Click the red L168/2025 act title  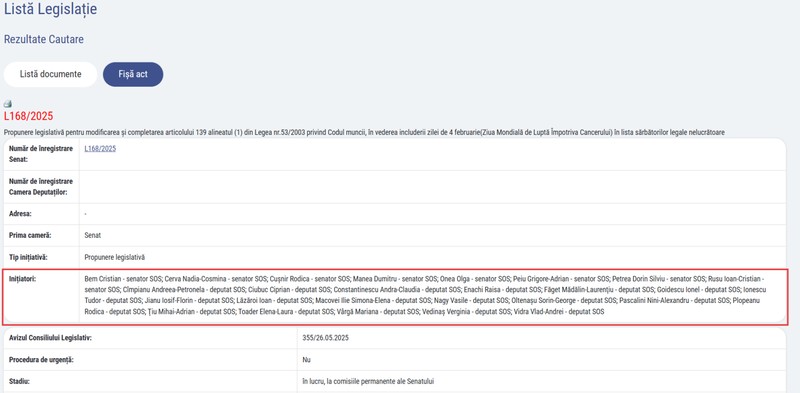[x=29, y=116]
